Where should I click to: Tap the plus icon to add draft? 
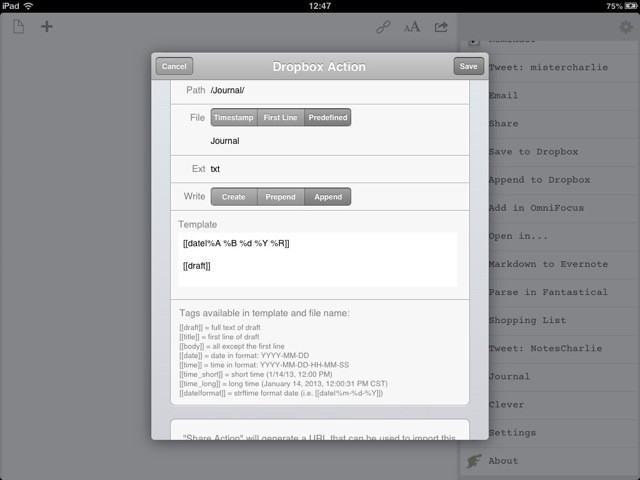click(x=46, y=27)
